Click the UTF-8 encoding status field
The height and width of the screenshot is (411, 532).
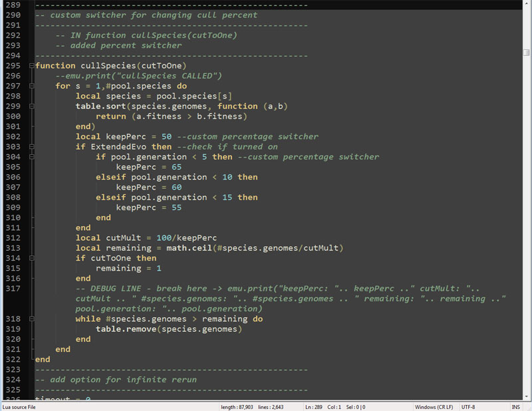pos(468,406)
